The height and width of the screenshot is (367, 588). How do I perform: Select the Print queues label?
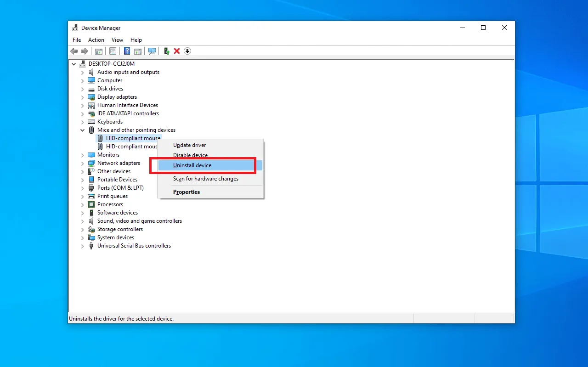point(113,196)
